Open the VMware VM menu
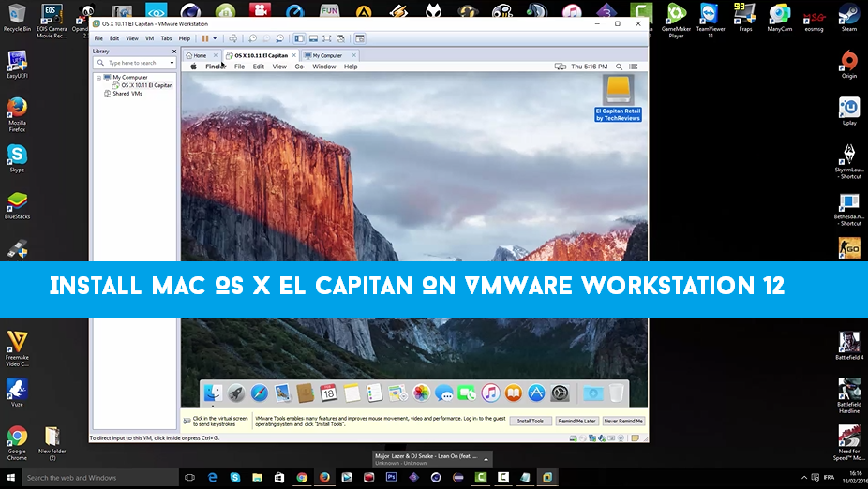The height and width of the screenshot is (489, 868). 149,38
